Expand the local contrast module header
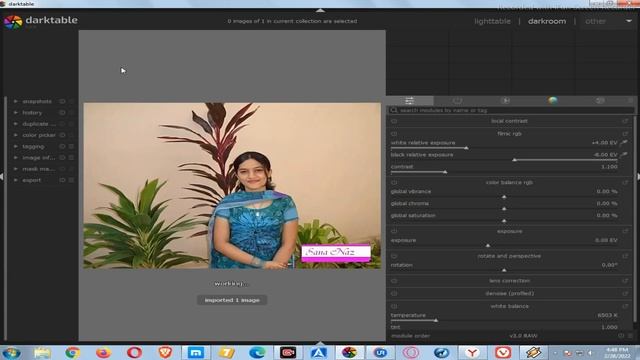The image size is (640, 360). [509, 121]
